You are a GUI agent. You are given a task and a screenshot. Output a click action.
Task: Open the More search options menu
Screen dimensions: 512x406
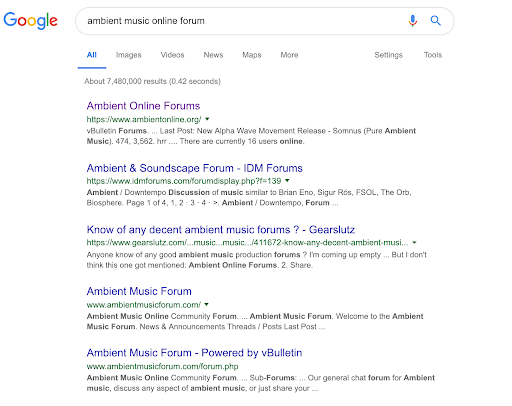[x=289, y=55]
